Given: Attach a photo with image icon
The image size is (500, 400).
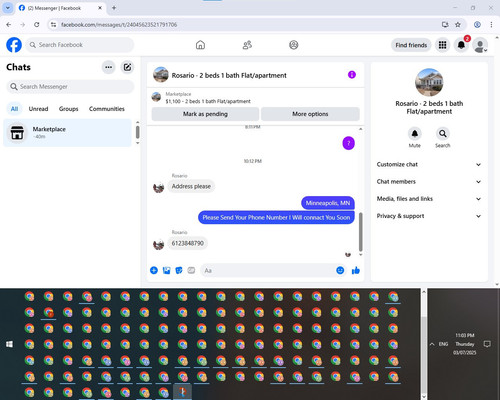Looking at the screenshot, I should coord(166,270).
